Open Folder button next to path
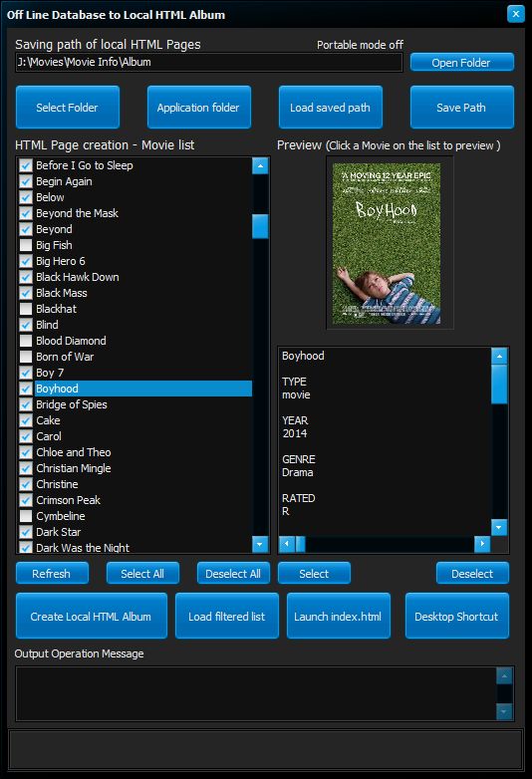 461,63
